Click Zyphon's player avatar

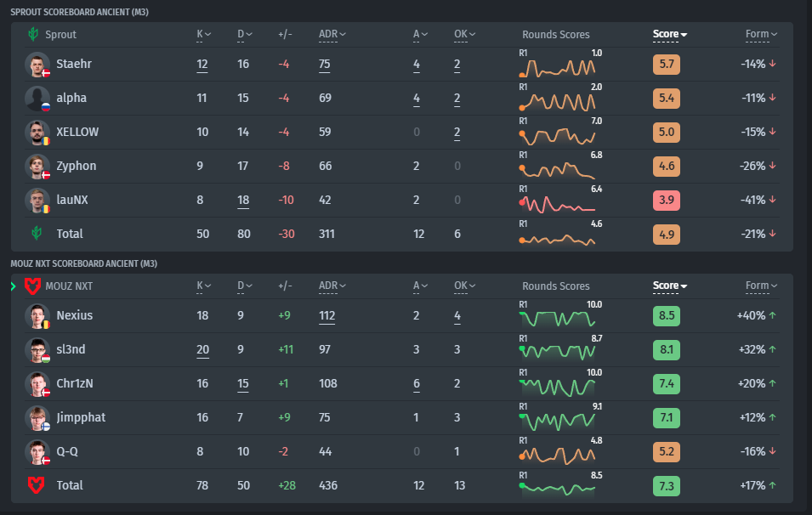click(x=37, y=167)
